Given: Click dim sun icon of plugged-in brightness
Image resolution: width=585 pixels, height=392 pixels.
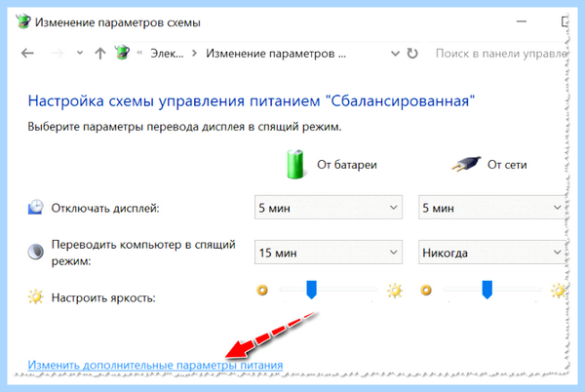Looking at the screenshot, I should (426, 291).
